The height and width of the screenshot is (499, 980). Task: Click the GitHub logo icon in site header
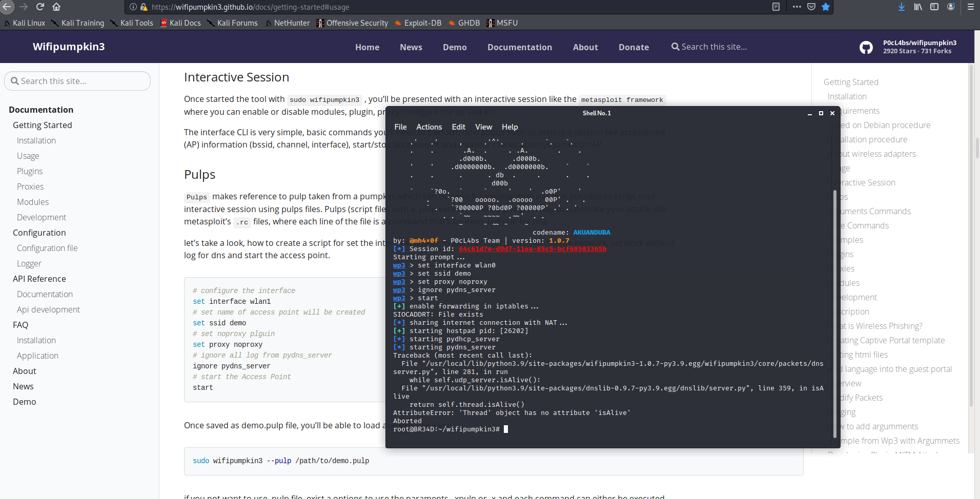pyautogui.click(x=866, y=47)
